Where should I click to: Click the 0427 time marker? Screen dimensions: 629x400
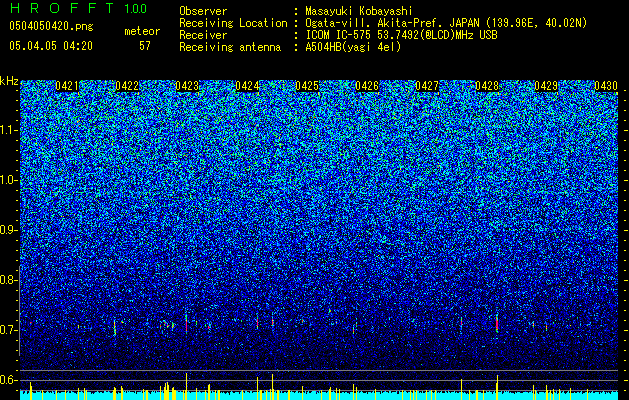pyautogui.click(x=427, y=86)
